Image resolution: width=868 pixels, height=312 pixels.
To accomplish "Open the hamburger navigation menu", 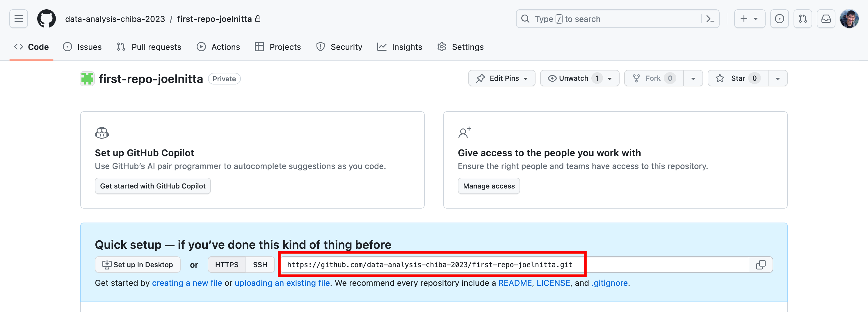I will [x=19, y=19].
